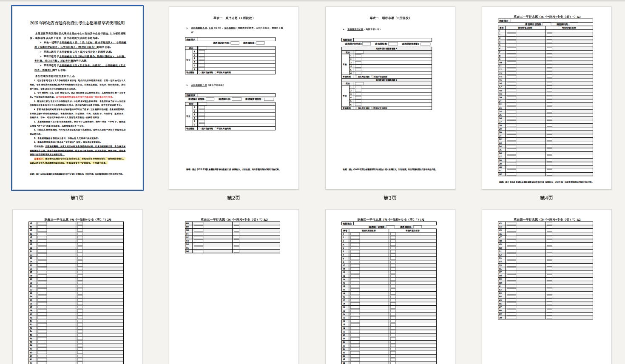Click the 第3页 page label
This screenshot has width=625, height=364.
[x=390, y=198]
